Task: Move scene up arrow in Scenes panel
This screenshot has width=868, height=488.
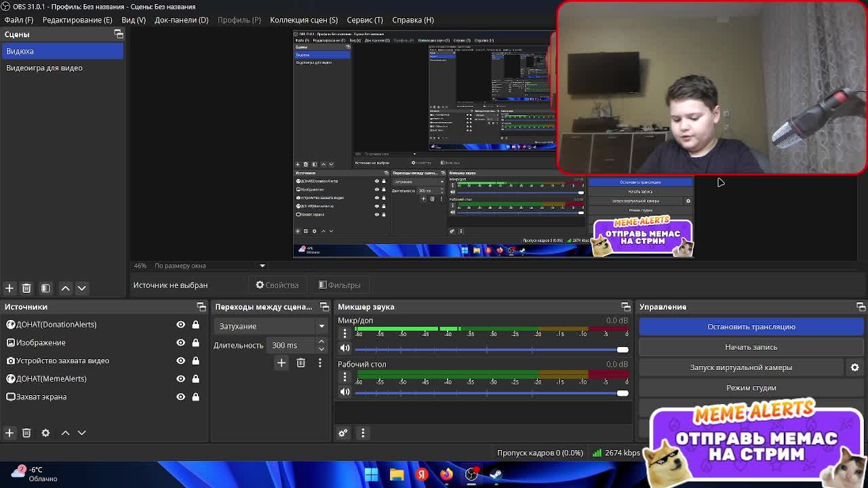Action: coord(65,288)
